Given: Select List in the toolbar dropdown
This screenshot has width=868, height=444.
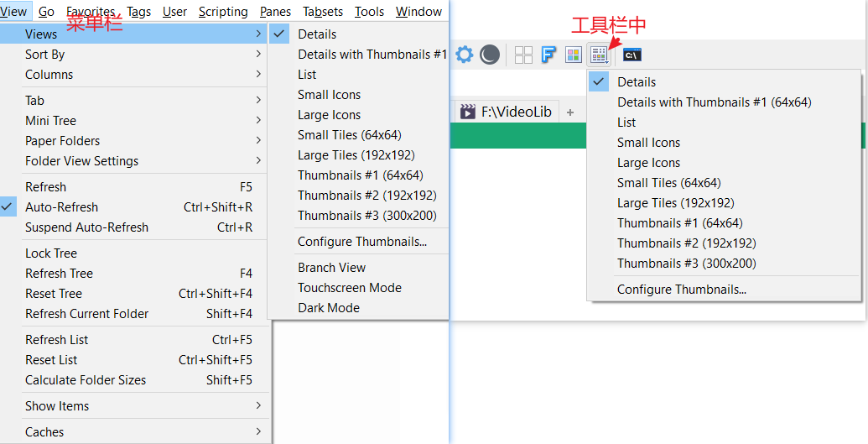Looking at the screenshot, I should tap(724, 123).
